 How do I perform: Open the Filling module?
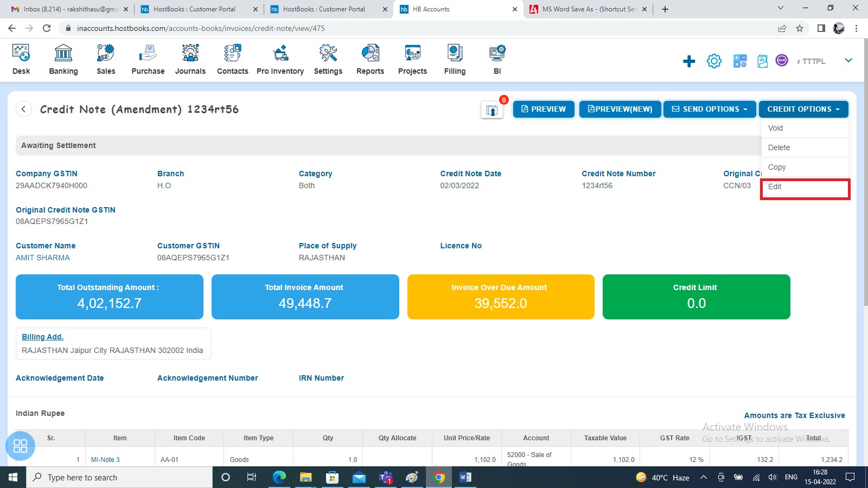tap(455, 60)
